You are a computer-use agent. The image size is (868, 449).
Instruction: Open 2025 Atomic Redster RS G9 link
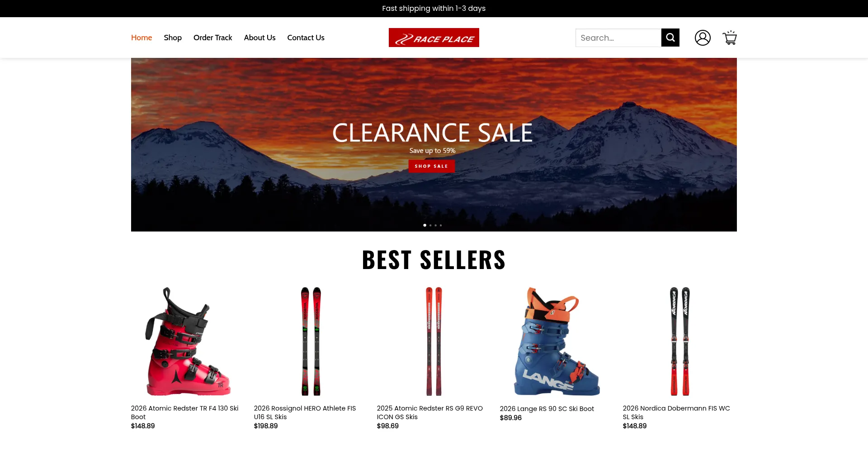point(429,412)
